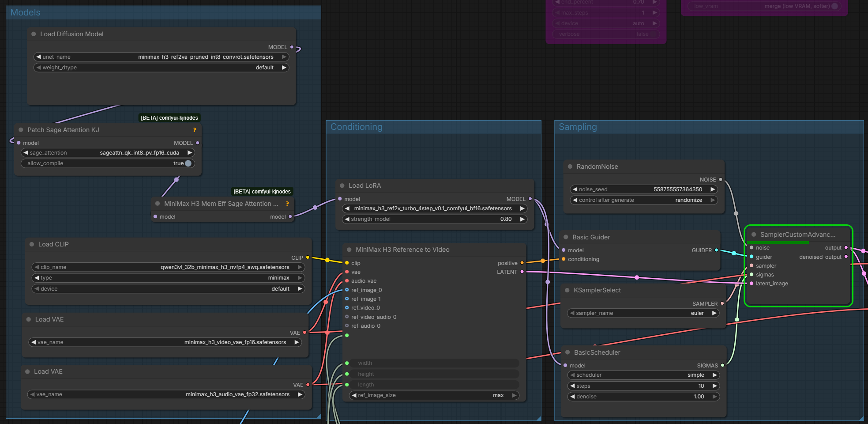The image size is (868, 424).
Task: Decrease strength_model with its left arrow
Action: [347, 219]
